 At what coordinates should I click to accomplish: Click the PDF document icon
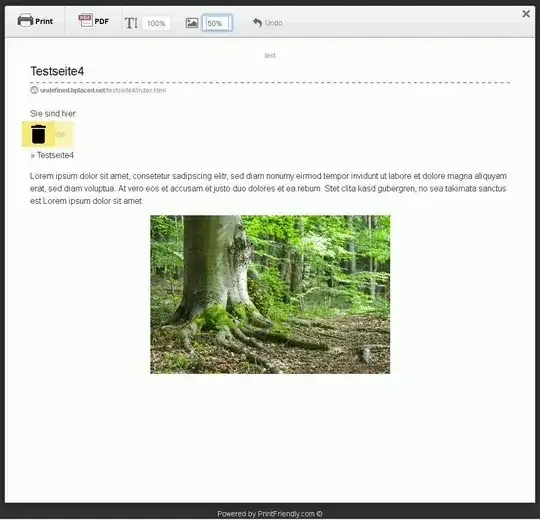pos(85,20)
